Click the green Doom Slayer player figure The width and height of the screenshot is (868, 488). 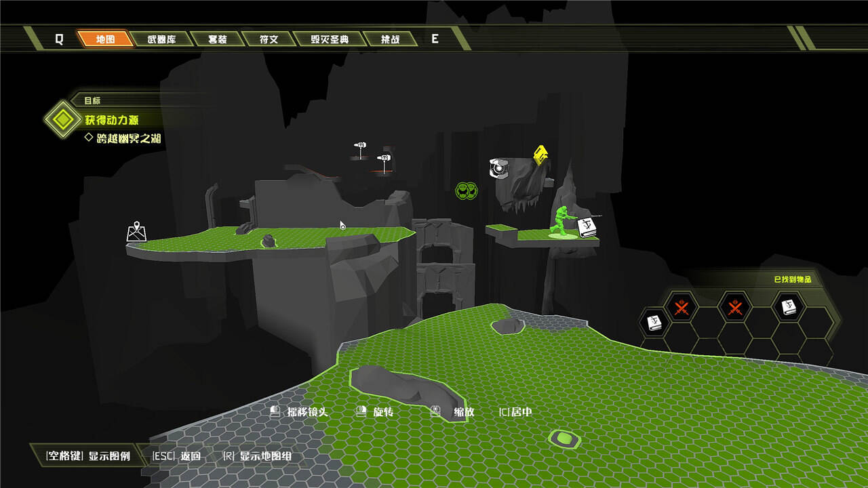[x=563, y=222]
